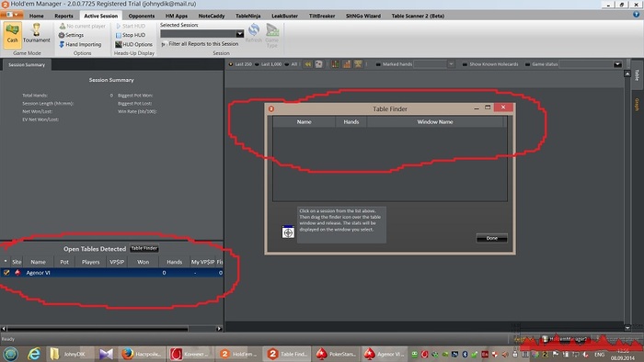Open the Selected Session dropdown

(240, 34)
